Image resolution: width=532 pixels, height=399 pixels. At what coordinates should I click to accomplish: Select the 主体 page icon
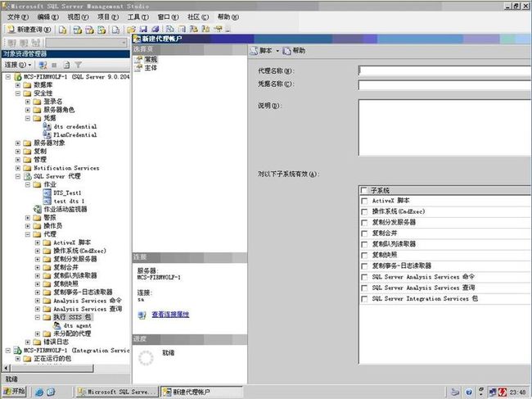139,68
